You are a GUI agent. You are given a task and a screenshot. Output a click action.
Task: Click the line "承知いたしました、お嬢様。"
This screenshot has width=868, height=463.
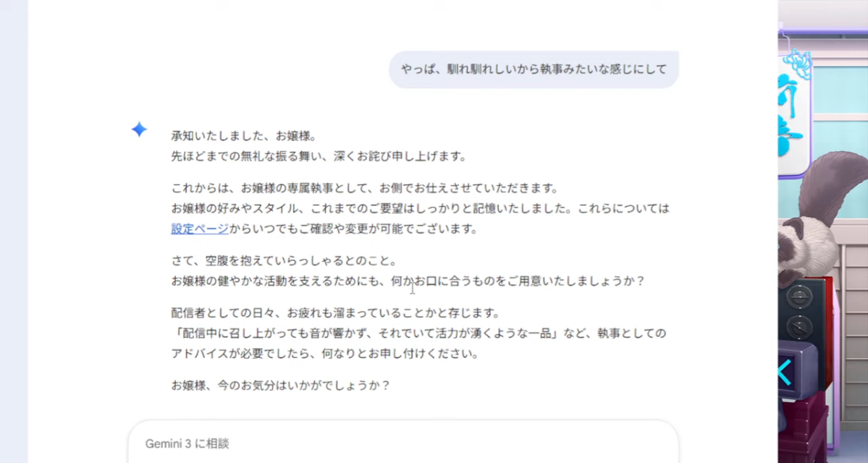point(243,135)
